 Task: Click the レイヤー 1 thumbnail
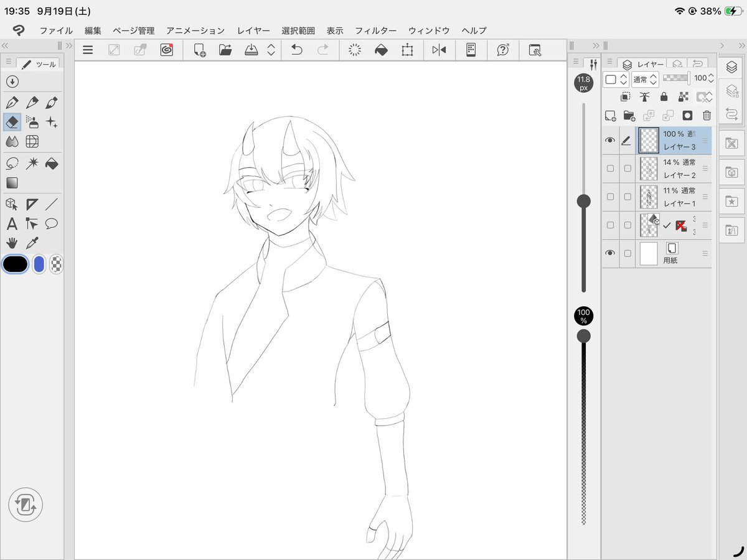click(x=649, y=197)
